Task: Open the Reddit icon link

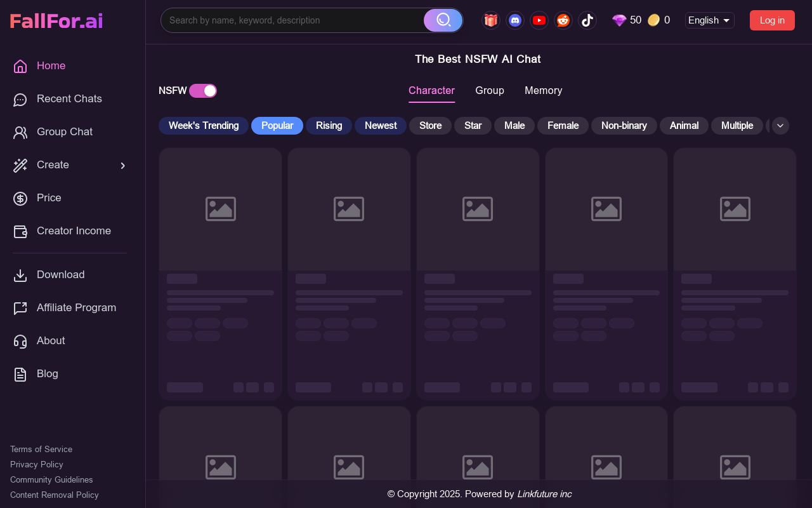Action: [563, 20]
